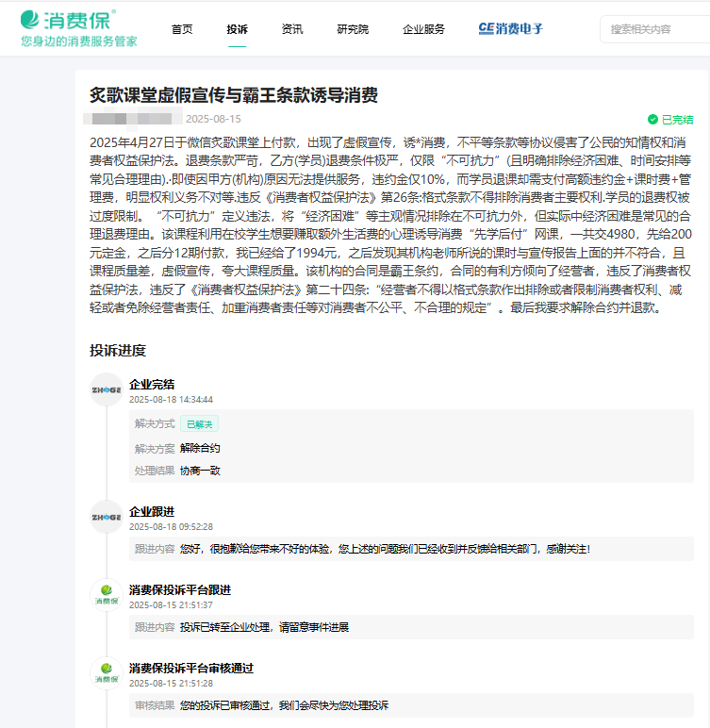Click the 已完结 status label
This screenshot has width=710, height=728.
coord(677,120)
